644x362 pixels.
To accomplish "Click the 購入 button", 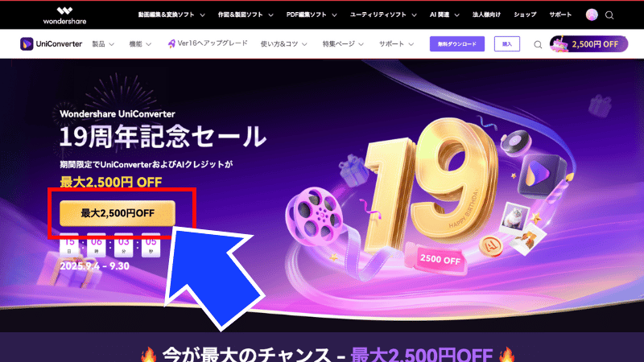I will [x=507, y=44].
